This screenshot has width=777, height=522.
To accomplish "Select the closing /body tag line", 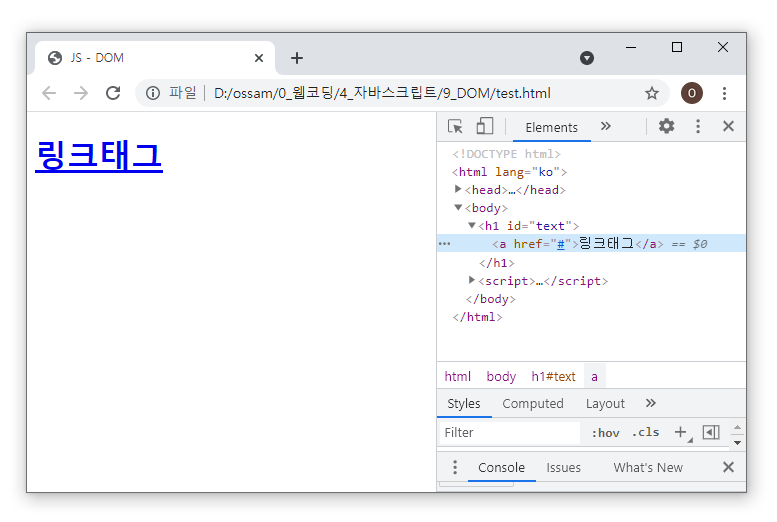I will [491, 299].
